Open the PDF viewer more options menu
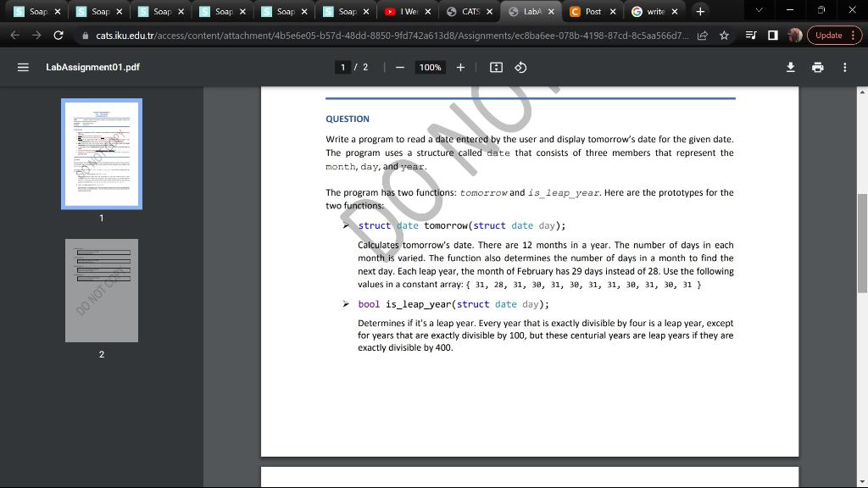Screen dimensions: 868x488 point(844,66)
